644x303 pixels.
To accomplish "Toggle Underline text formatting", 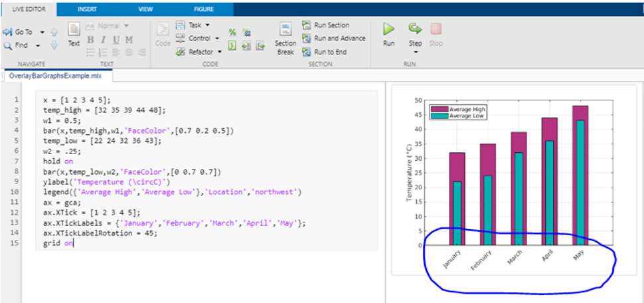I will 116,40.
